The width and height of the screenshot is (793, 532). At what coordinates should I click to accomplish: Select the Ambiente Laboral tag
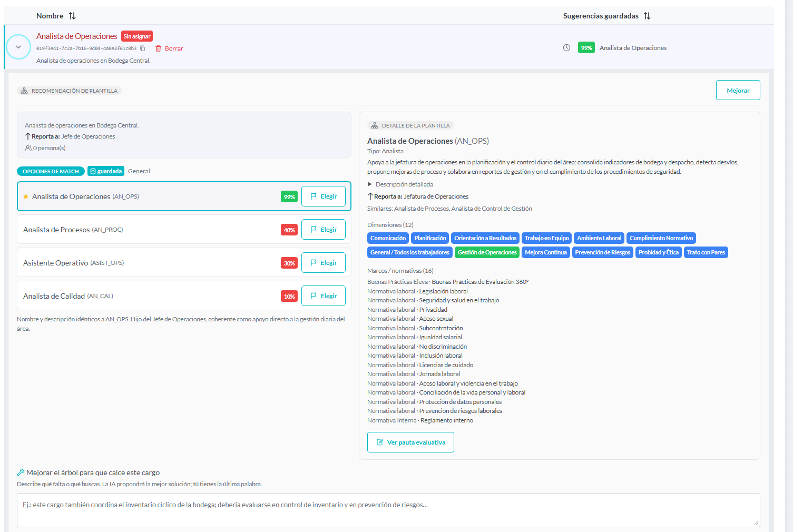(x=599, y=238)
